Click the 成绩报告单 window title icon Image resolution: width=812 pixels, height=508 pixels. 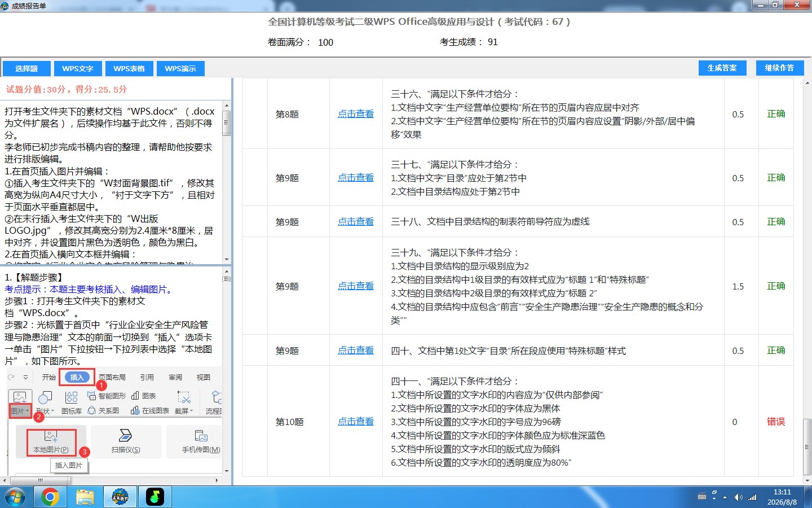pyautogui.click(x=6, y=6)
